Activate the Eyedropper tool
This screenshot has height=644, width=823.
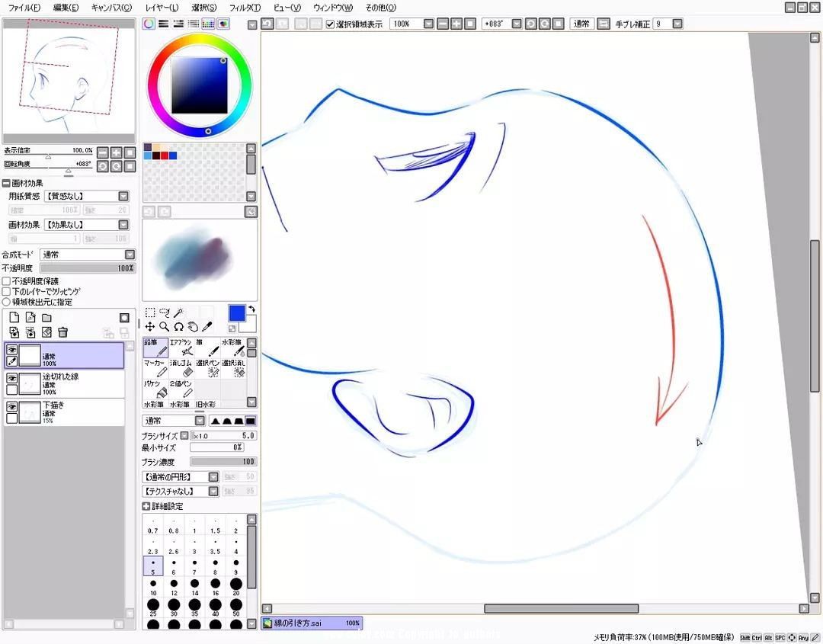(x=207, y=327)
